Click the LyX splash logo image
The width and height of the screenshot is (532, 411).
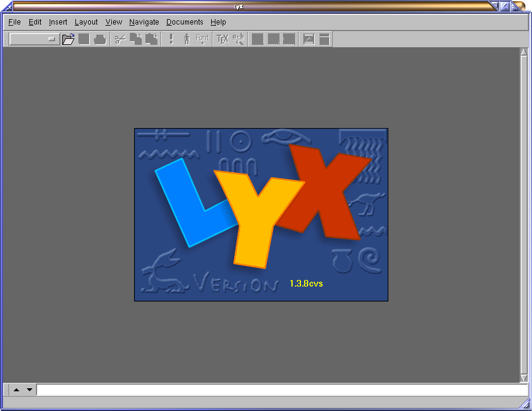[261, 215]
